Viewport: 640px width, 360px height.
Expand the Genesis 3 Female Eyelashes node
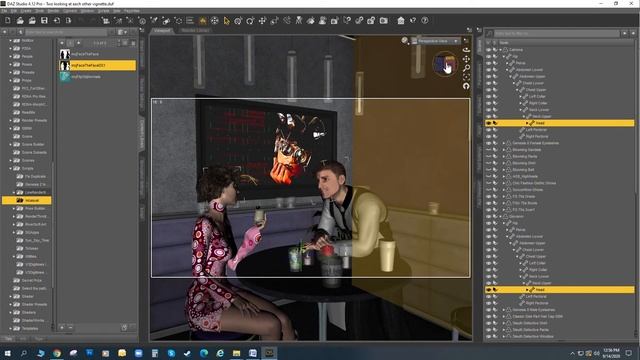coord(504,143)
